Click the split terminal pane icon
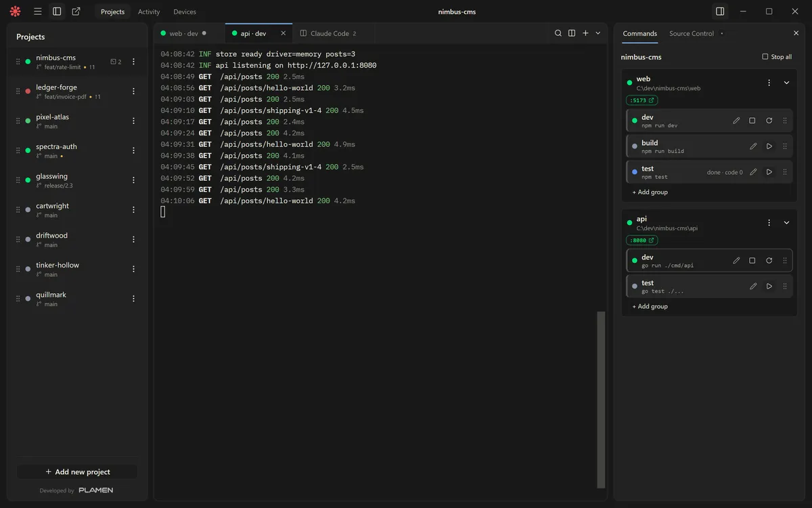This screenshot has width=812, height=508. tap(572, 33)
